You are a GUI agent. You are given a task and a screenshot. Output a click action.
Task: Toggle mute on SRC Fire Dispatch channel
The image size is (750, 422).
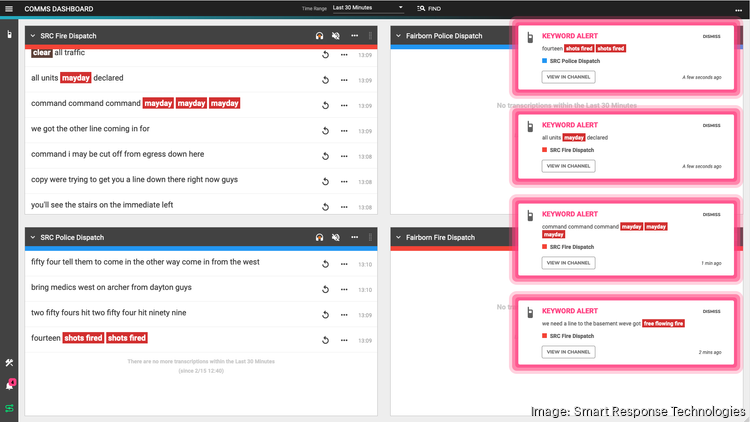336,36
